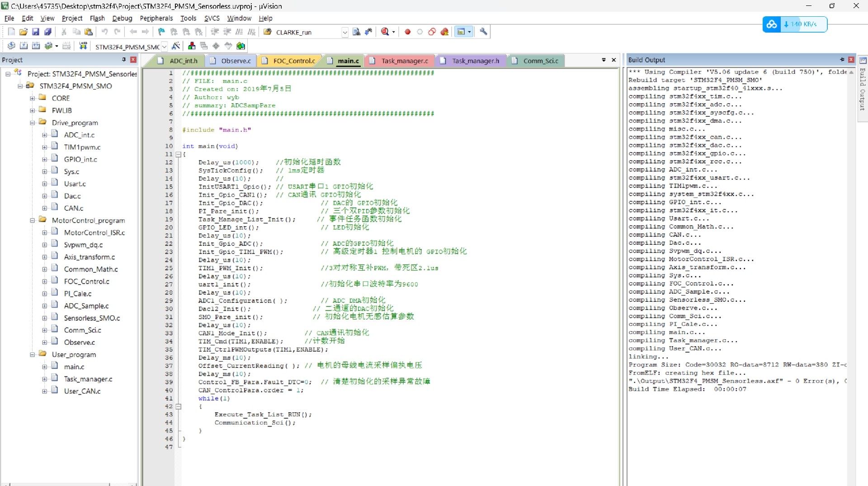Select PI_Cale.c in project tree
The height and width of the screenshot is (486, 868).
coord(78,294)
